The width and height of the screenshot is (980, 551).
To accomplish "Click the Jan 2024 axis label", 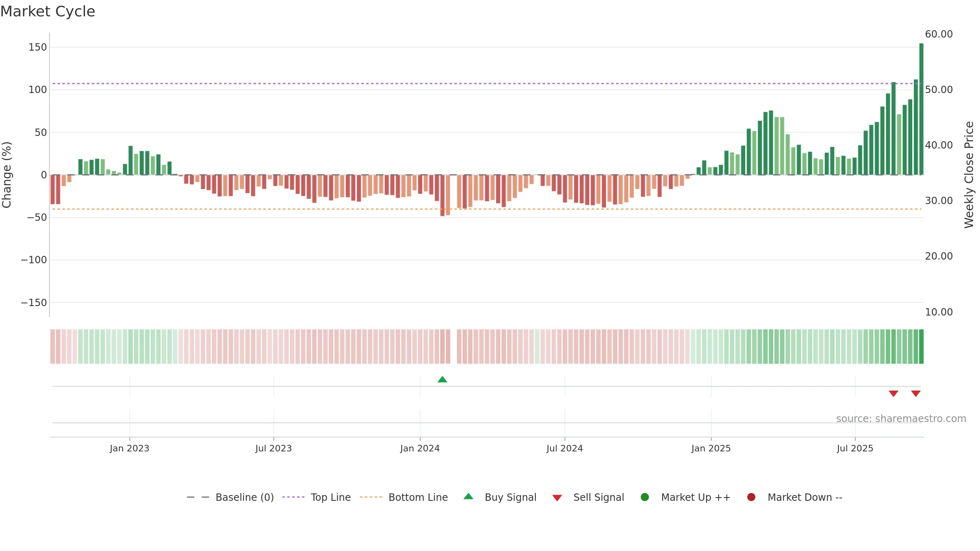I will [420, 448].
